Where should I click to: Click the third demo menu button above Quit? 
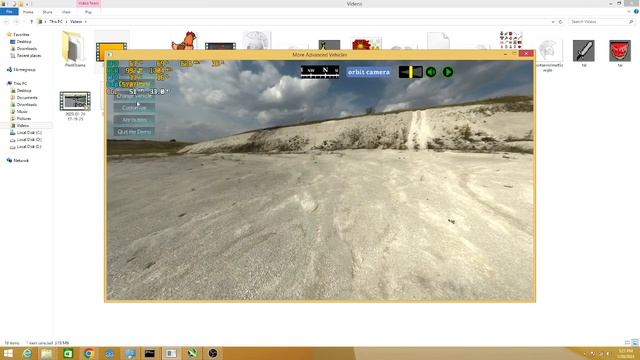(134, 120)
